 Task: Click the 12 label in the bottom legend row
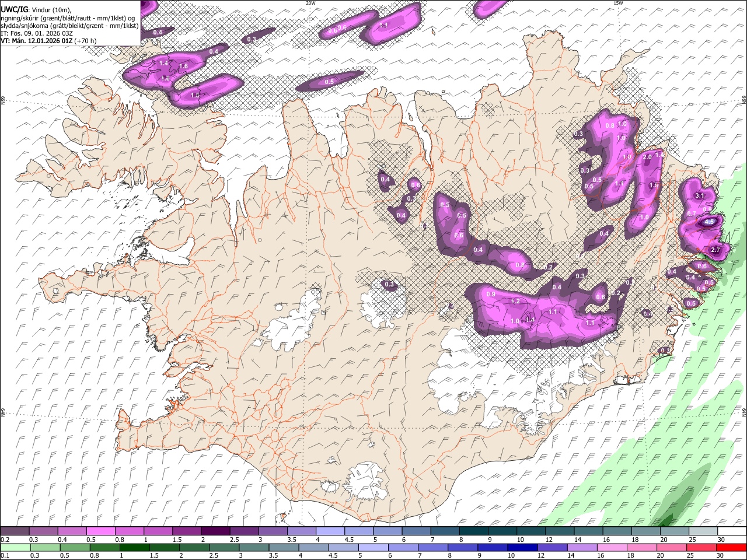[x=541, y=555]
